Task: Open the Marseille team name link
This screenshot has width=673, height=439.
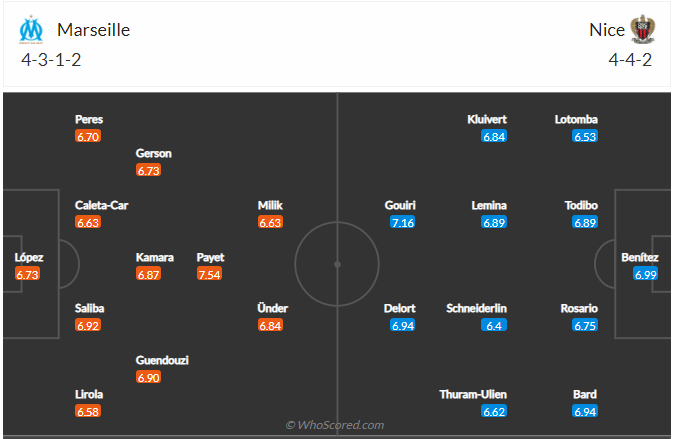Action: 93,30
